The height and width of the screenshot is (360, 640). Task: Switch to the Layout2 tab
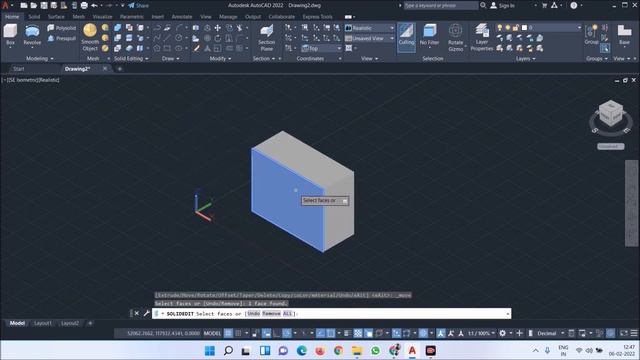point(69,323)
